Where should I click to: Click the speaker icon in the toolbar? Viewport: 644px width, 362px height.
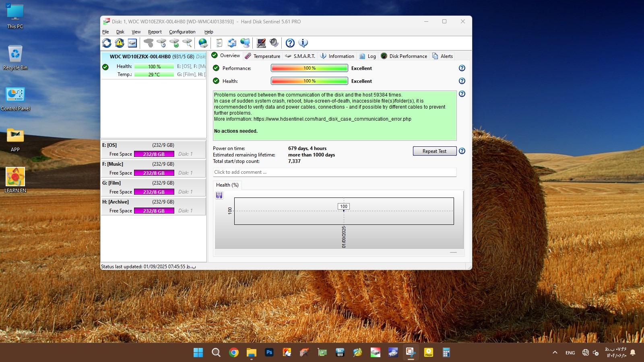click(274, 43)
